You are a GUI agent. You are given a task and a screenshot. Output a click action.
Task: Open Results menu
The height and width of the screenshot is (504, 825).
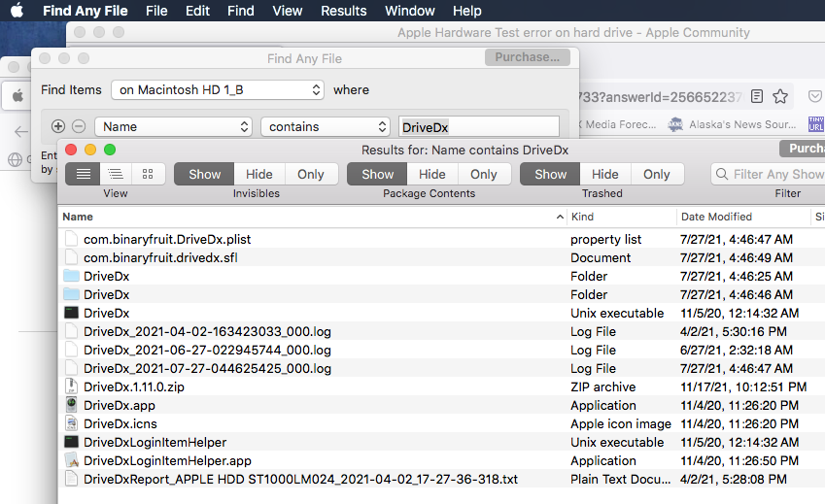344,11
